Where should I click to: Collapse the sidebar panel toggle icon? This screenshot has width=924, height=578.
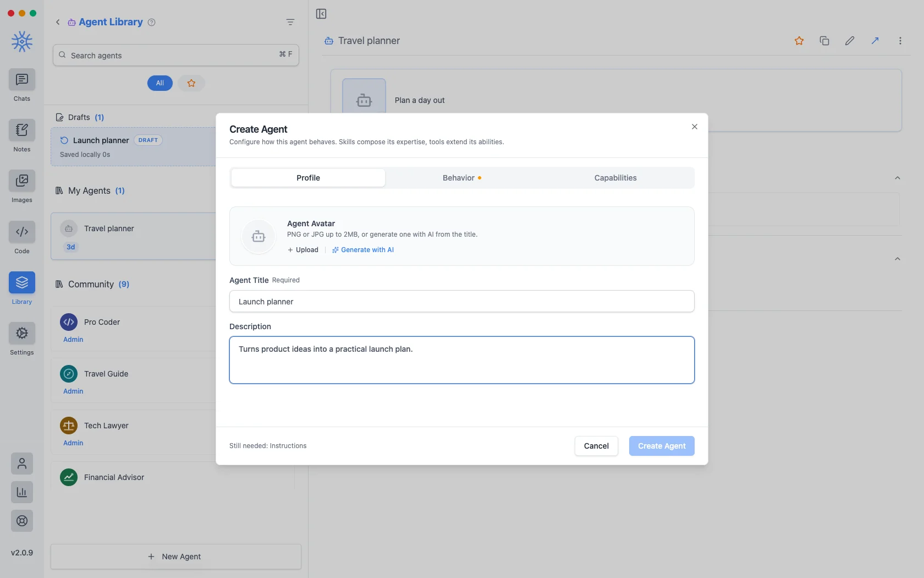point(321,14)
